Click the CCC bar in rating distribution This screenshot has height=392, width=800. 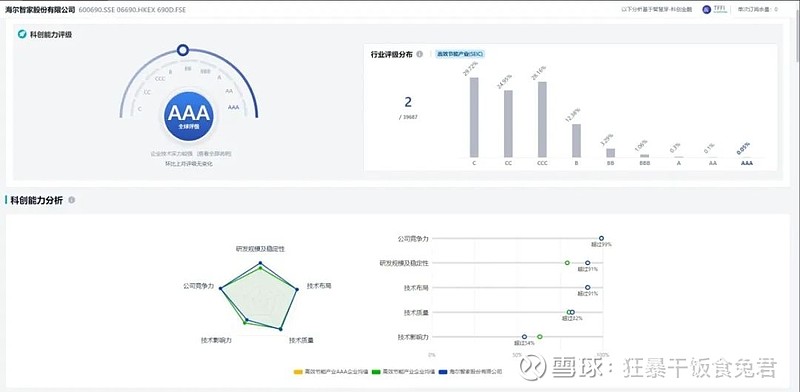tap(542, 119)
